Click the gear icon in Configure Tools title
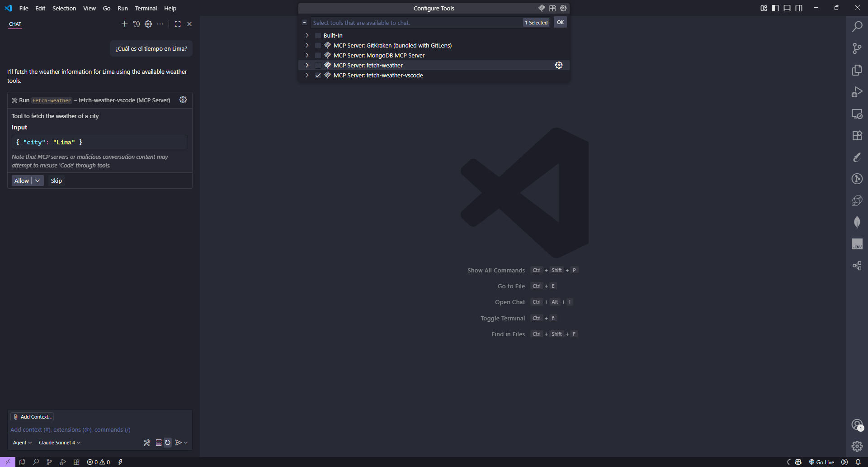The height and width of the screenshot is (467, 868). [x=563, y=8]
